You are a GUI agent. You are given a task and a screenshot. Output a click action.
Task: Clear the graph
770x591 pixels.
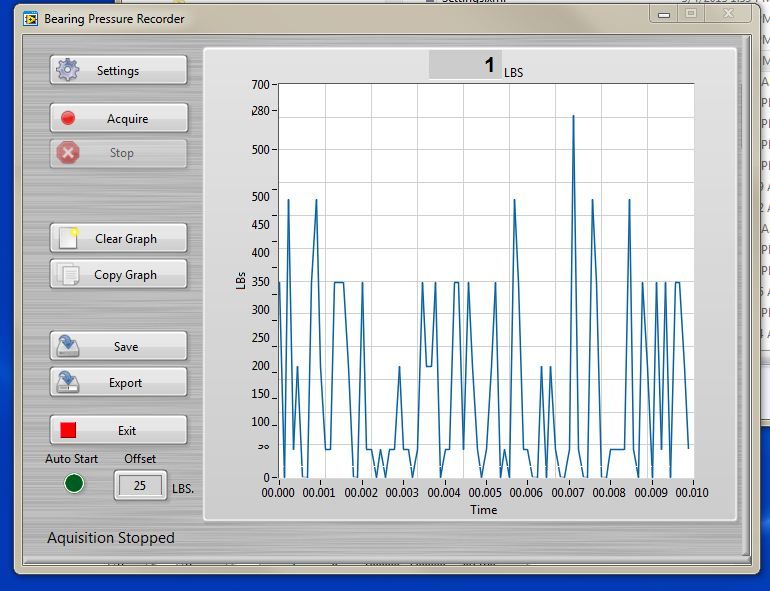tap(118, 238)
